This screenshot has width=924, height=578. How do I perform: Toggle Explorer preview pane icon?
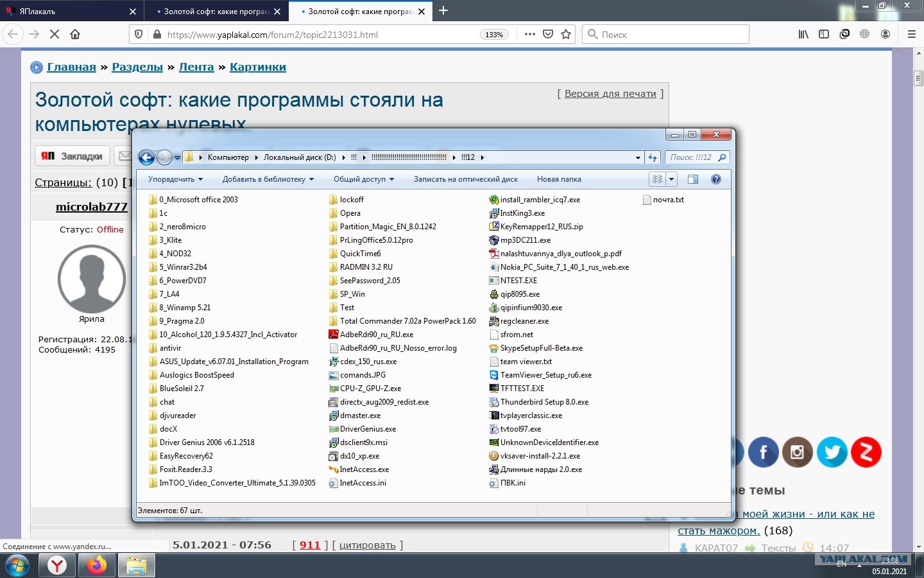click(x=693, y=179)
